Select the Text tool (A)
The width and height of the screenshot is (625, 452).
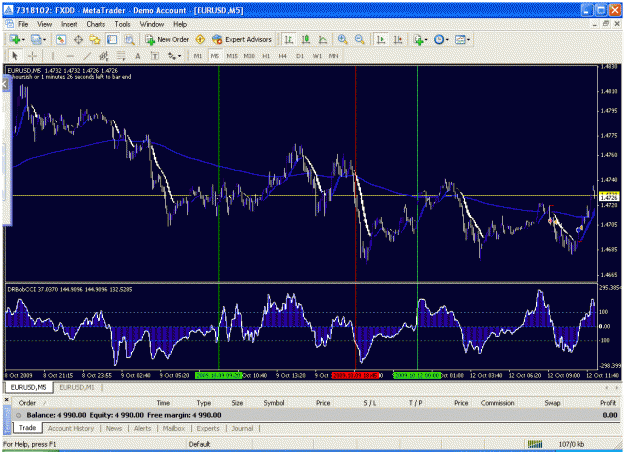[x=138, y=56]
